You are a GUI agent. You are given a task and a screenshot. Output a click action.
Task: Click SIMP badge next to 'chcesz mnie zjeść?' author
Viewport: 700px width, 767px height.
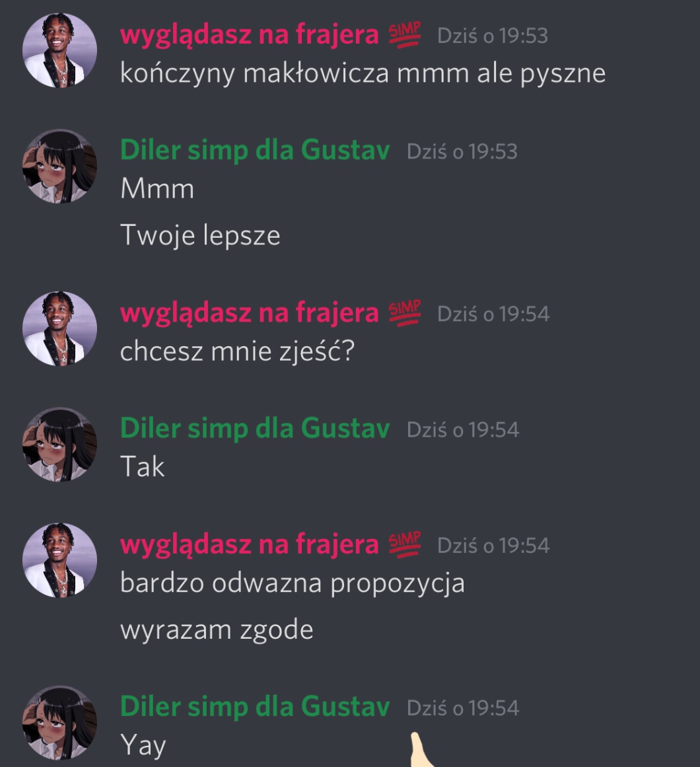405,313
